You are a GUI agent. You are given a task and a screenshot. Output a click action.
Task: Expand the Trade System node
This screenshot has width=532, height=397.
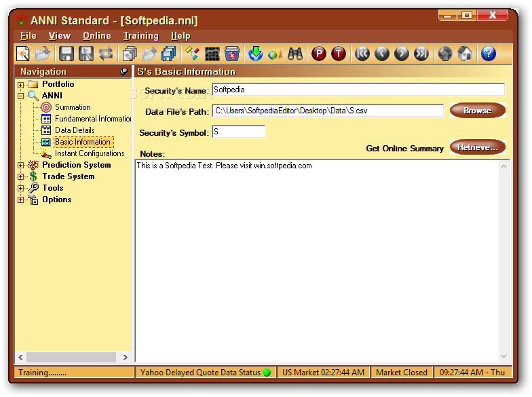click(20, 176)
